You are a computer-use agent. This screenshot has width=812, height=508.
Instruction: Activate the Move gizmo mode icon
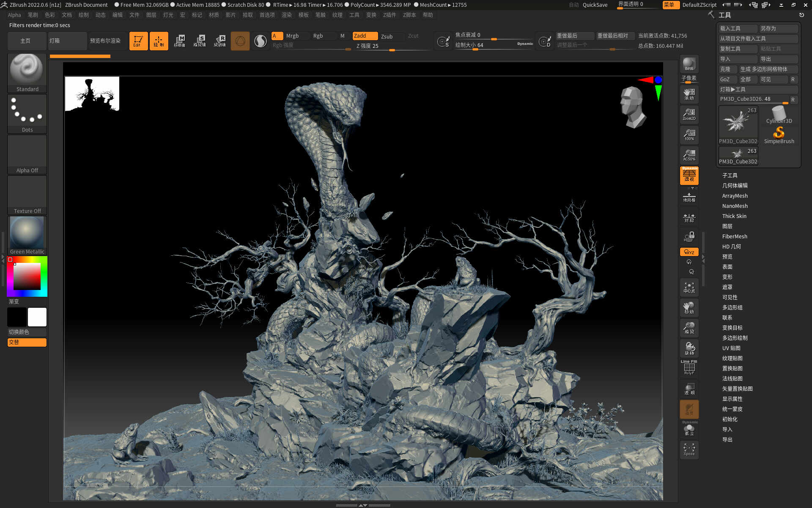[x=179, y=41]
